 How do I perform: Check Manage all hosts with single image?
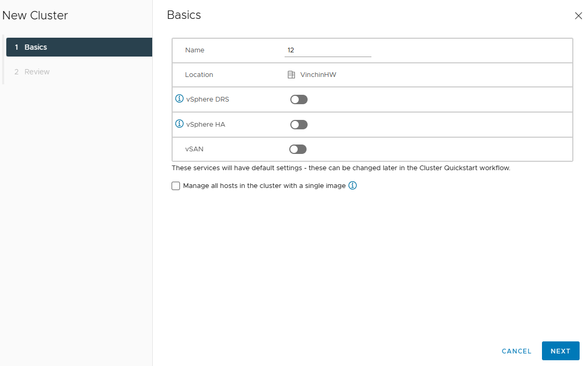(x=176, y=186)
